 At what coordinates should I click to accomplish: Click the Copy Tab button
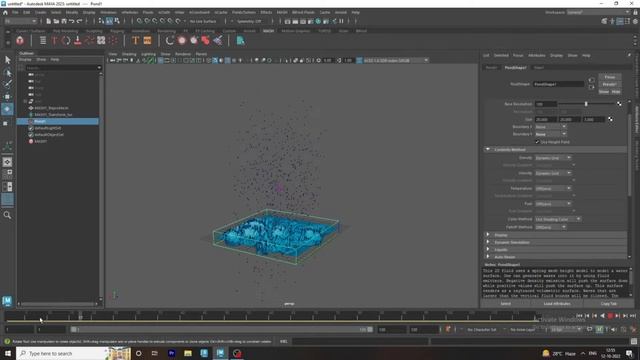pyautogui.click(x=609, y=304)
